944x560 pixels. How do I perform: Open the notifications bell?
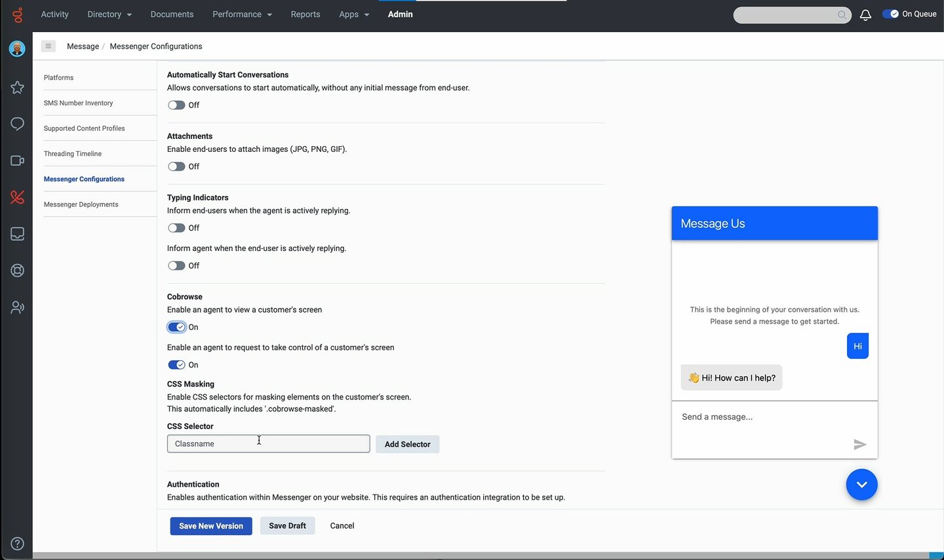pos(865,14)
